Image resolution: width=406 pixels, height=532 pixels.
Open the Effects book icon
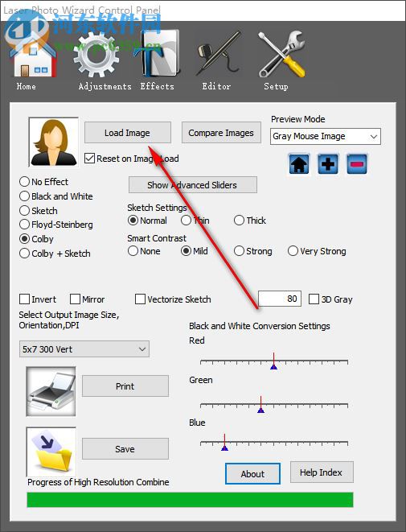coord(158,53)
